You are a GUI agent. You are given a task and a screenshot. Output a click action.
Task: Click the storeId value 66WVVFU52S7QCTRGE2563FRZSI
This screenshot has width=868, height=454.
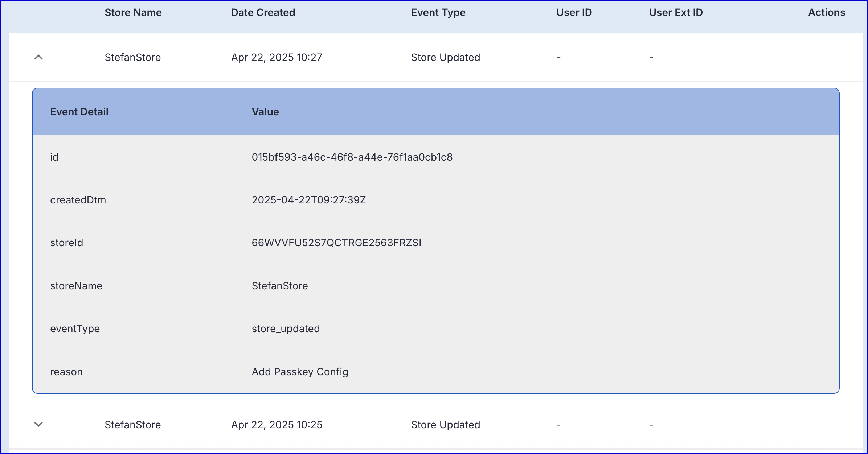pyautogui.click(x=336, y=243)
